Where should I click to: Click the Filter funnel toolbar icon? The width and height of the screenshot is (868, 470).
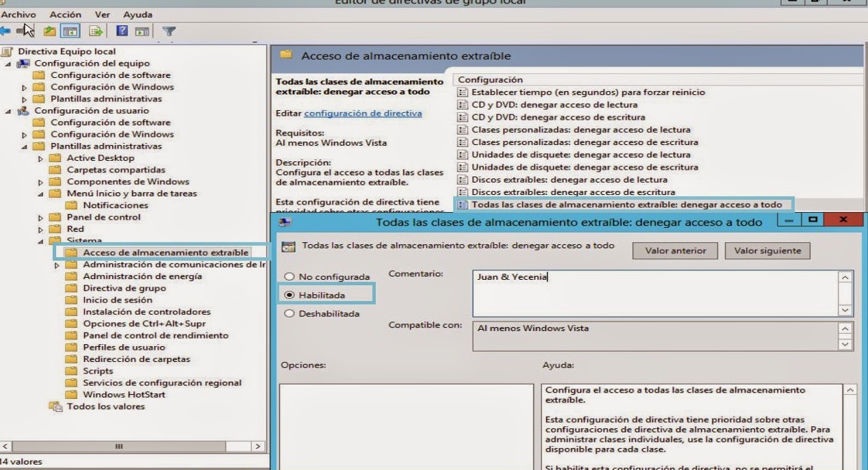169,31
